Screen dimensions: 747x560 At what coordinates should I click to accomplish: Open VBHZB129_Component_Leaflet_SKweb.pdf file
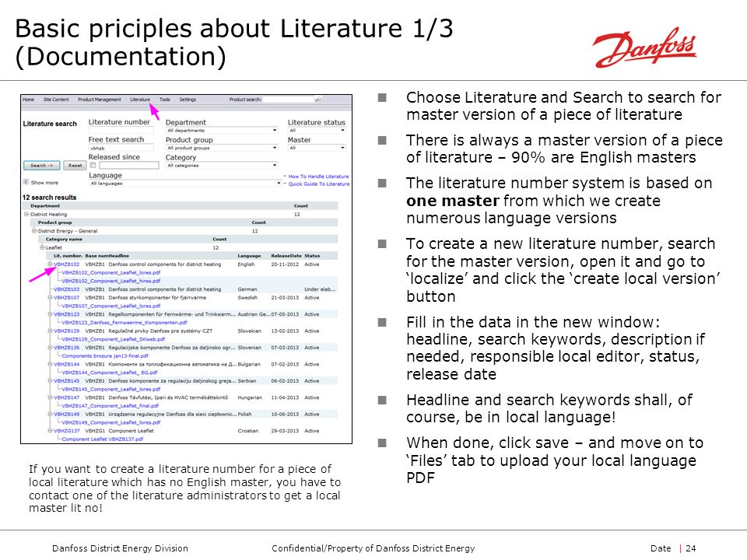[x=114, y=339]
